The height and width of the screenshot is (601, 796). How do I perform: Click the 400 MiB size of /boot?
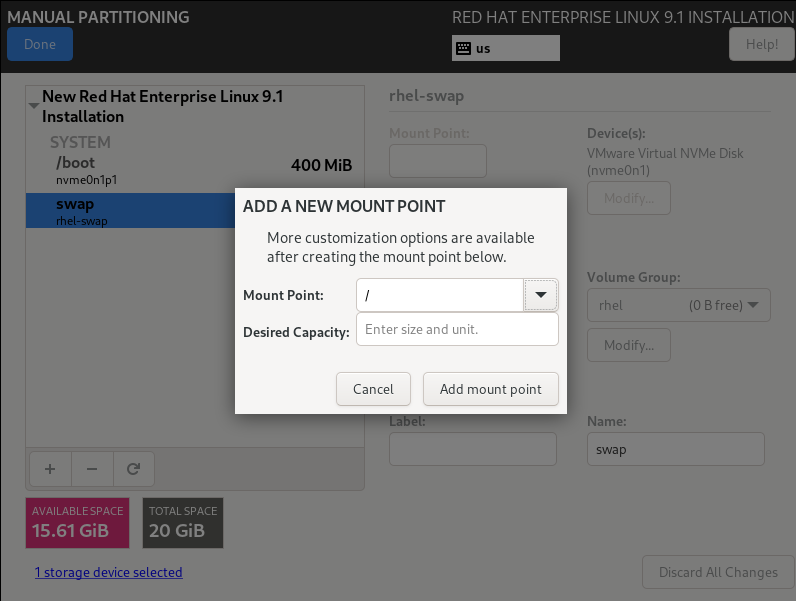click(x=321, y=165)
